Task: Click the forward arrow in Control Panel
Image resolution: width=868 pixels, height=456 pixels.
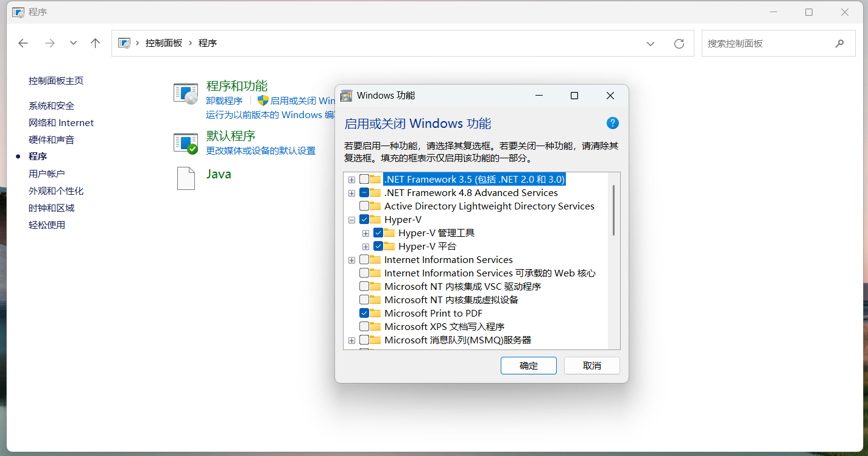Action: point(50,43)
